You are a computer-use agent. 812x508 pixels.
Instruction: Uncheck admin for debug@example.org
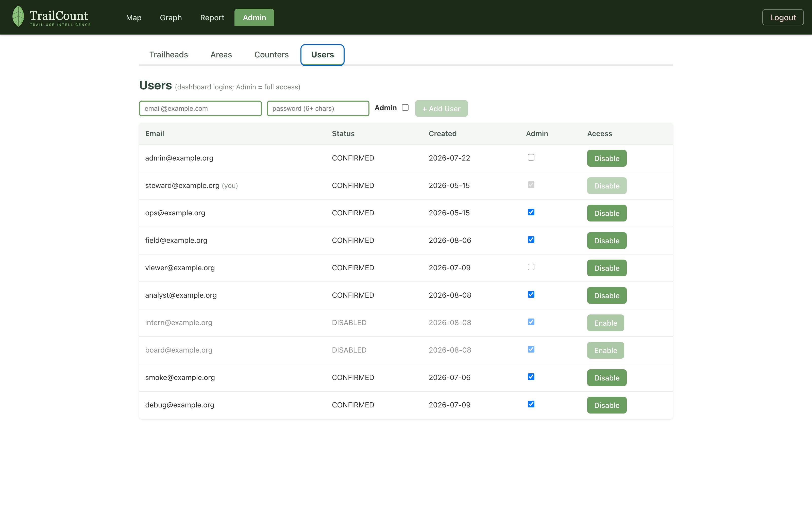click(x=531, y=404)
